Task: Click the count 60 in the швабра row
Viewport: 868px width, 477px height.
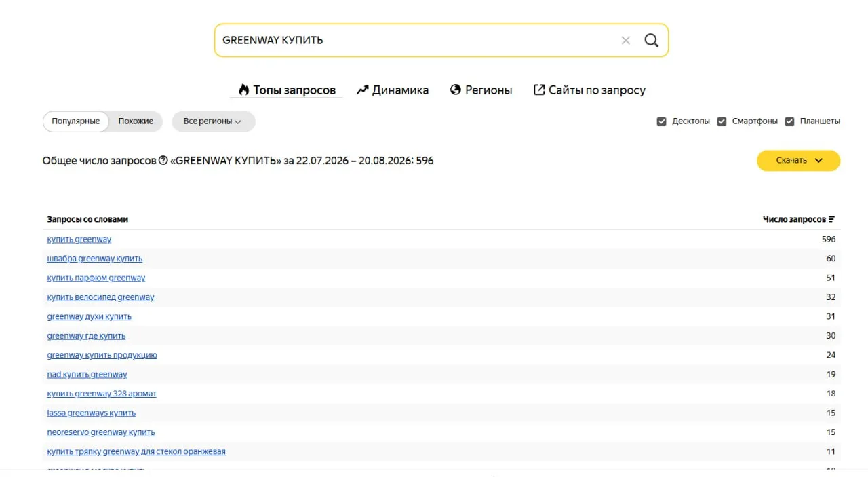Action: (x=831, y=259)
